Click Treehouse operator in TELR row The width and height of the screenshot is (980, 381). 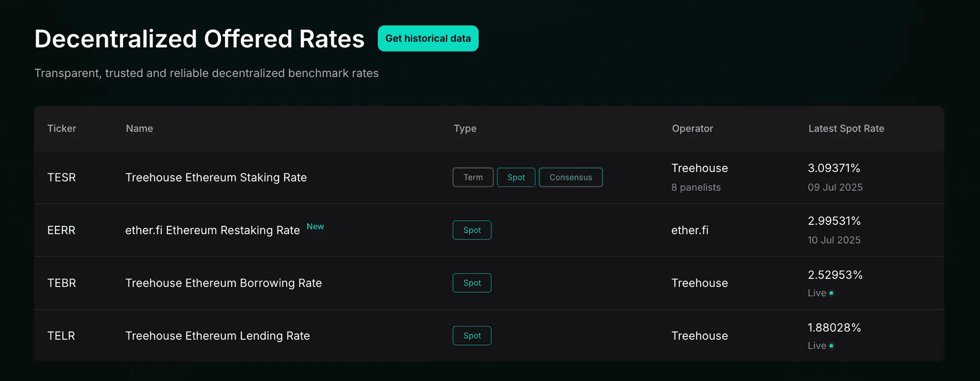[699, 336]
